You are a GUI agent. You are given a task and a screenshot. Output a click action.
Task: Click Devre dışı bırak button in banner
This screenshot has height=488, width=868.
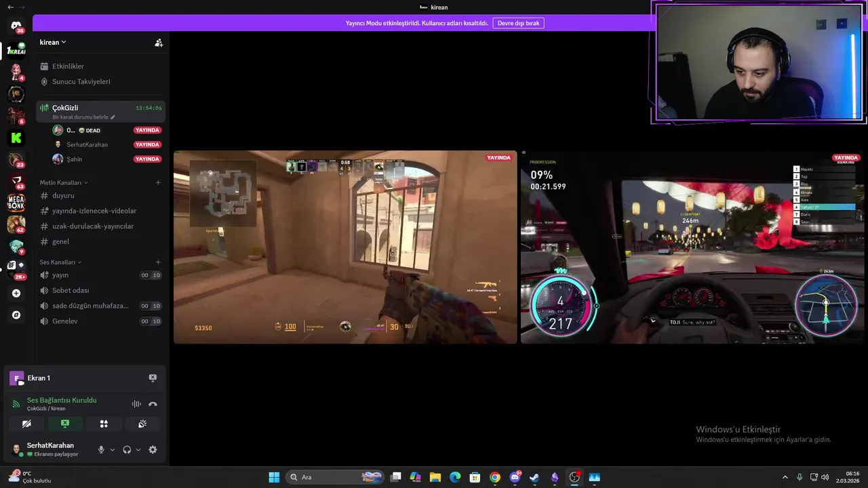(519, 23)
